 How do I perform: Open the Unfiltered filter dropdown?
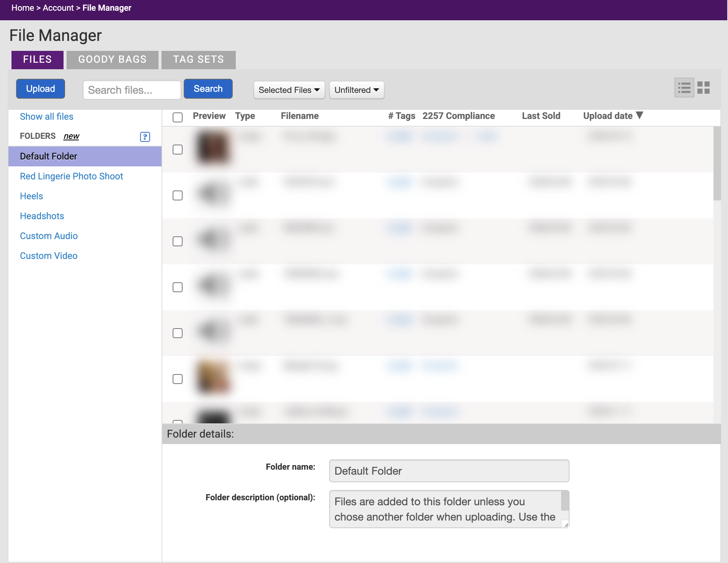[357, 90]
